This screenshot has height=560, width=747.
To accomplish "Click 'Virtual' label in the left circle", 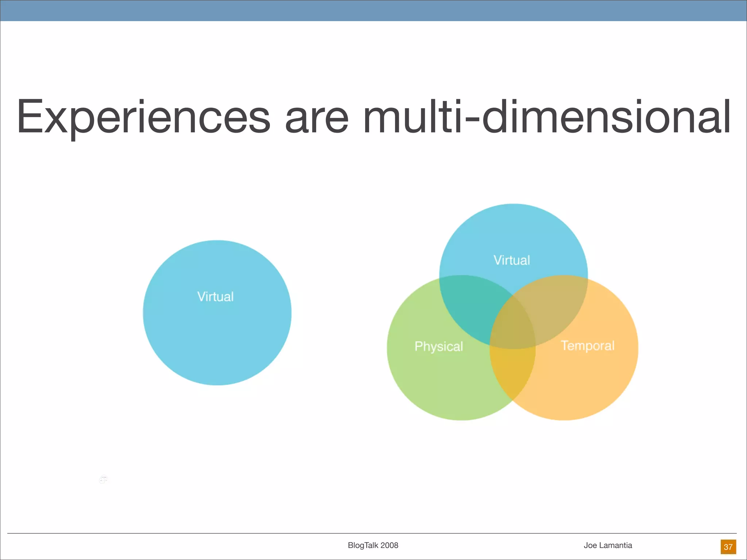I will [x=215, y=297].
